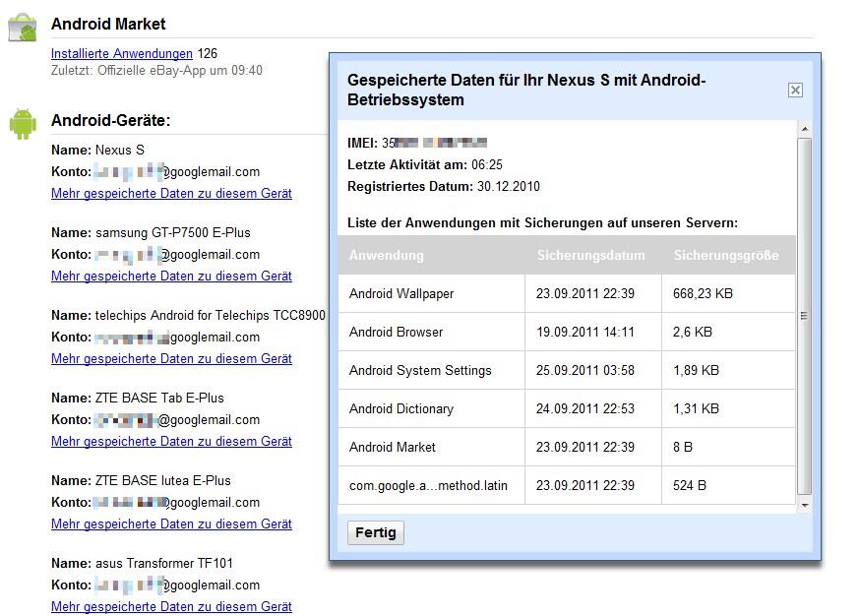The width and height of the screenshot is (860, 616).
Task: Click backup date 24.09.2011 22:53
Action: (585, 409)
